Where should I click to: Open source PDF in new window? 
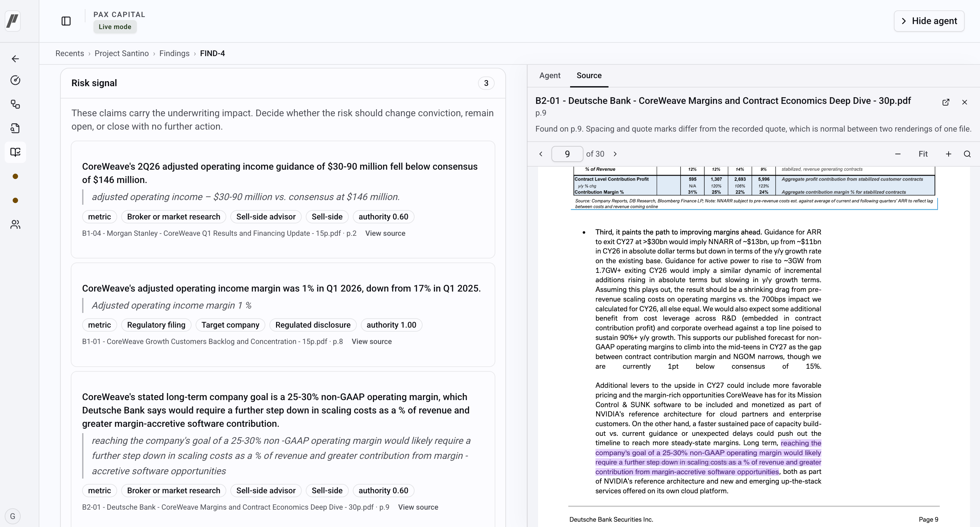(x=946, y=102)
